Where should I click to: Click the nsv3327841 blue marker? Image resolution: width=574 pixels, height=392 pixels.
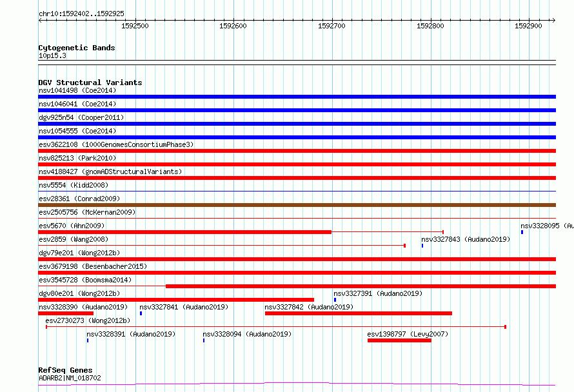(x=141, y=313)
